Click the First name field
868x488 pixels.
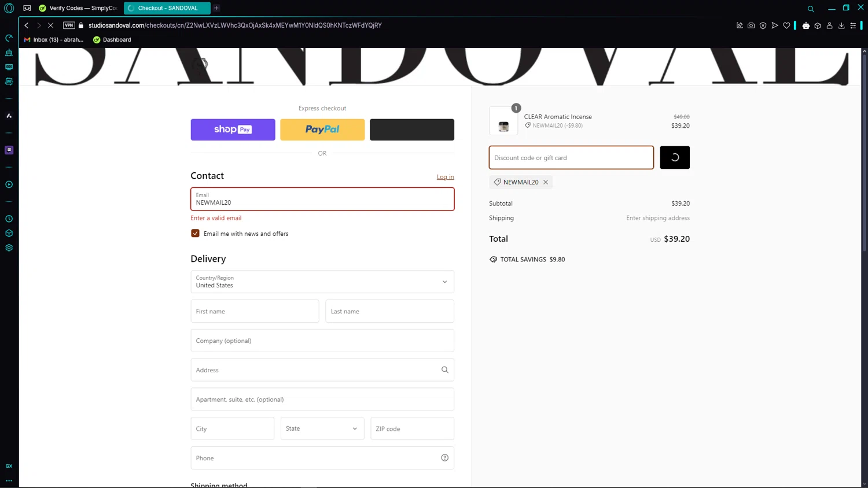255,311
